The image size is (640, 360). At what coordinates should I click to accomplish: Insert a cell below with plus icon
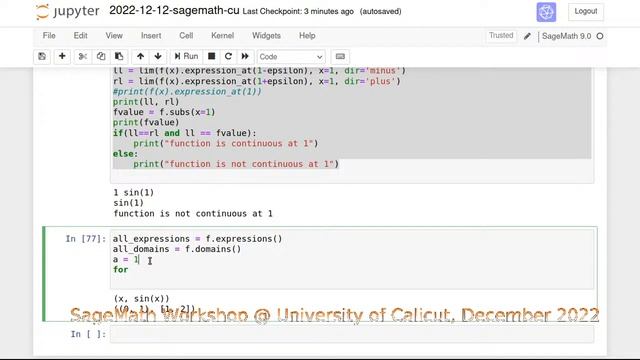coord(62,56)
